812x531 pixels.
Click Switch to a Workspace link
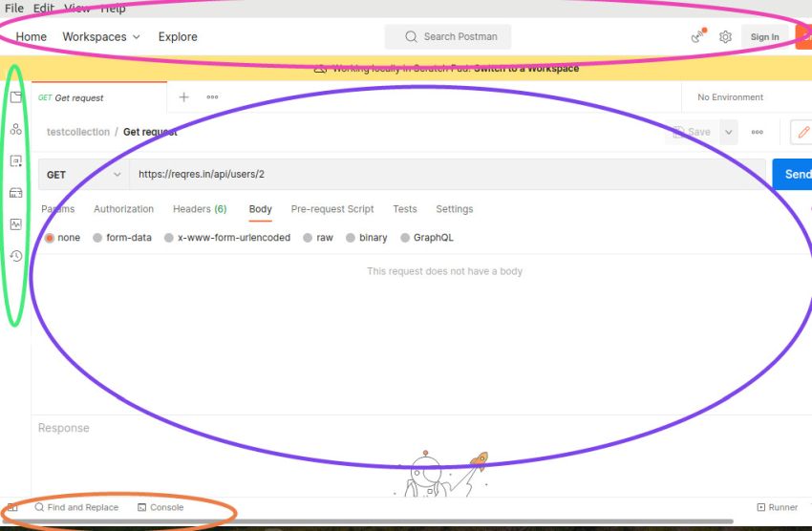(526, 69)
